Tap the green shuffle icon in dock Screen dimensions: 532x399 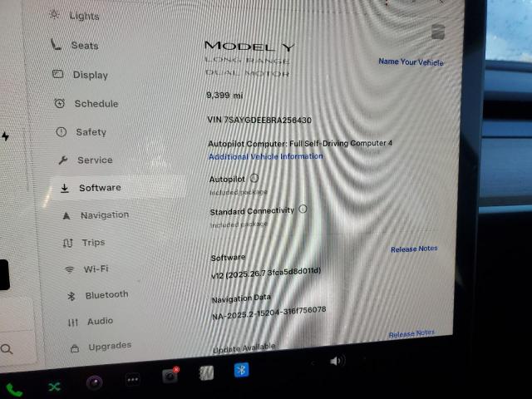coord(55,387)
